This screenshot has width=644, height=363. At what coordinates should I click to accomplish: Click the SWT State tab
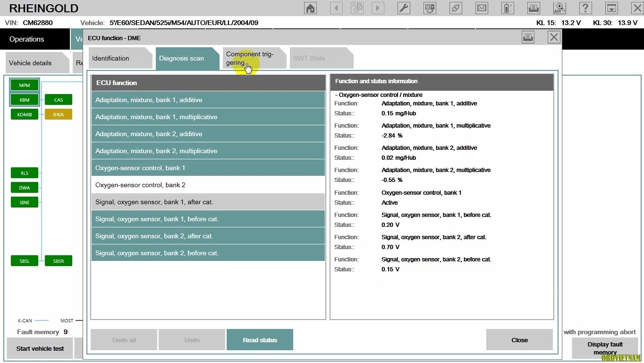coord(321,58)
